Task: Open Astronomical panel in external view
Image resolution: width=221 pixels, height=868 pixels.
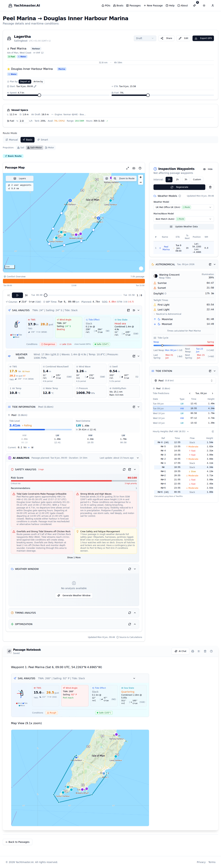Action: 210,265
